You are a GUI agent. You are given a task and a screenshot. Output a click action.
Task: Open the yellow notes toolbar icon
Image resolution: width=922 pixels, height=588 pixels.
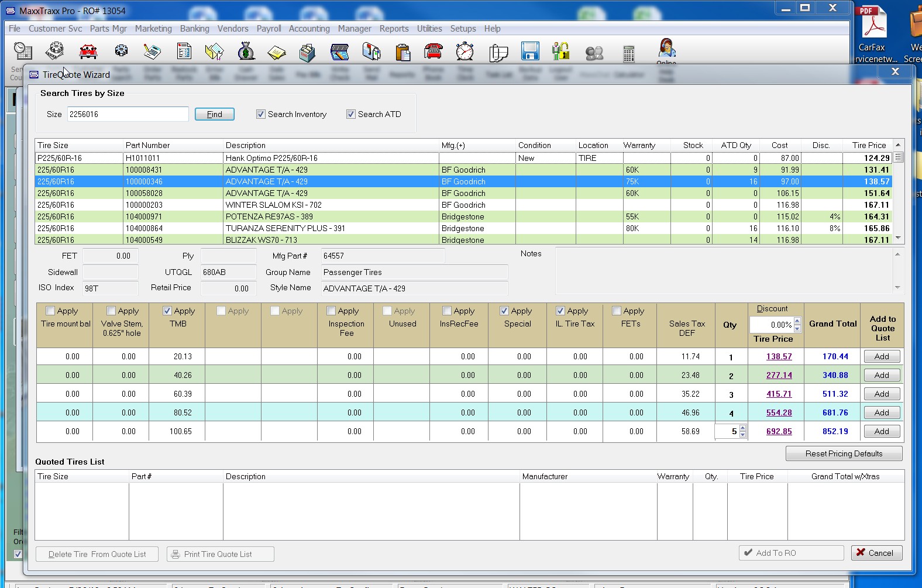click(x=277, y=52)
